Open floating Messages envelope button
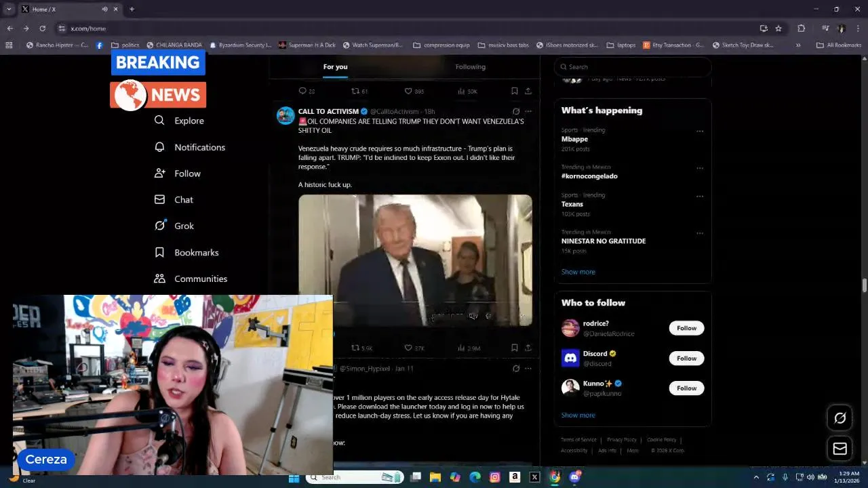The height and width of the screenshot is (488, 868). 840,449
